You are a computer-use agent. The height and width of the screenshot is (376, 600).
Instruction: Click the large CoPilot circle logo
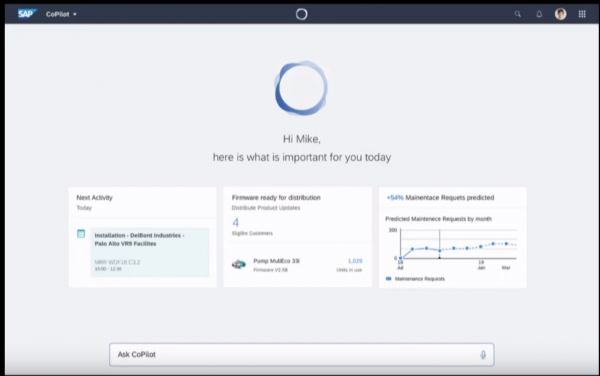coord(302,88)
